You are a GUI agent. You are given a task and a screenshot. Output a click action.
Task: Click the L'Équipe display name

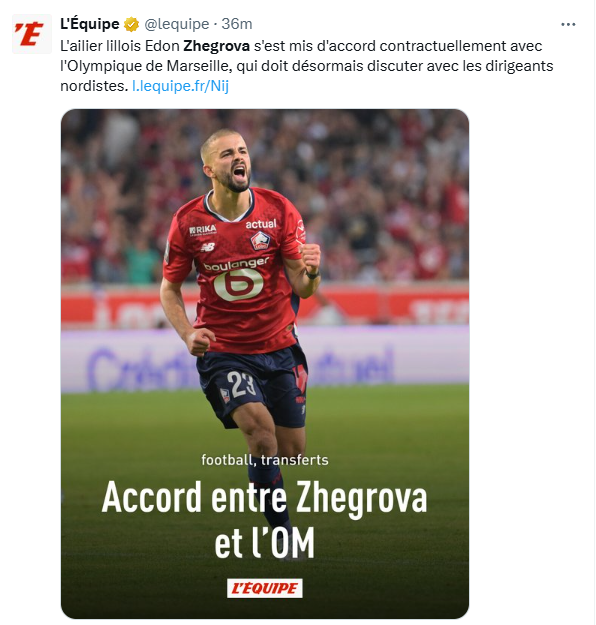[90, 24]
